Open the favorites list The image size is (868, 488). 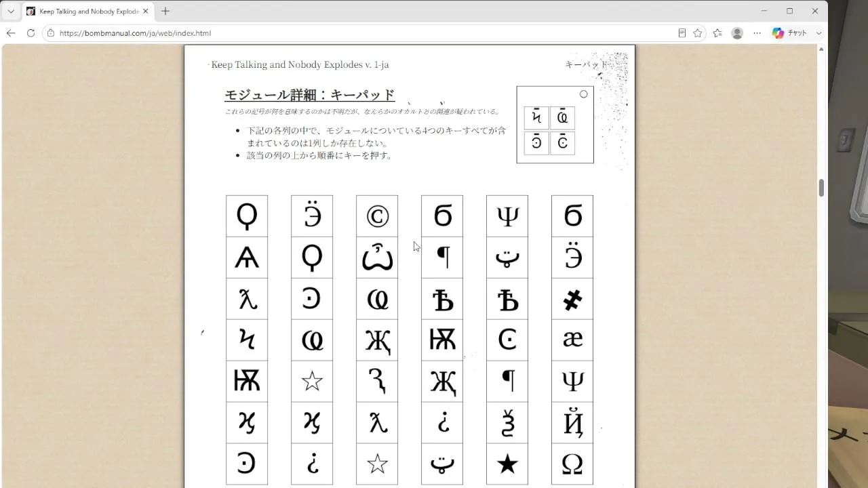tap(717, 33)
